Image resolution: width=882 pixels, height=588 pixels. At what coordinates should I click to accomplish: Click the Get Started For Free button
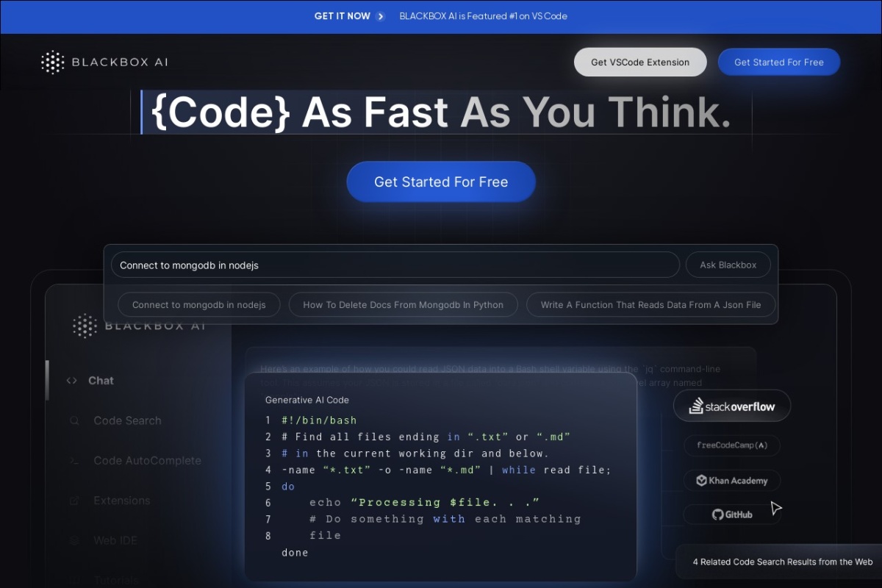pyautogui.click(x=440, y=182)
